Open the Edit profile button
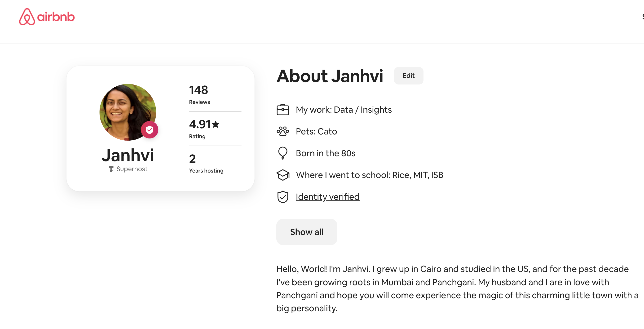644x329 pixels. point(408,76)
